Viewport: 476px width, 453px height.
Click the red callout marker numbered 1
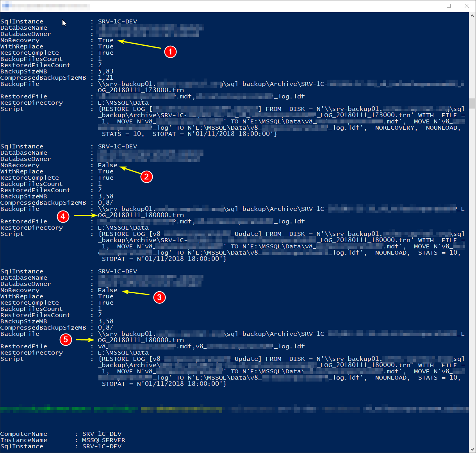(x=170, y=52)
